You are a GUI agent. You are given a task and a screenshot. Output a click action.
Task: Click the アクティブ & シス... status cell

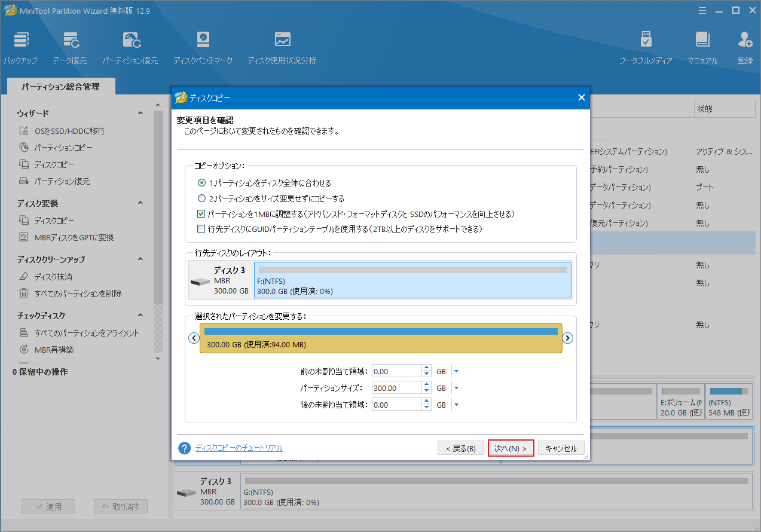point(725,152)
